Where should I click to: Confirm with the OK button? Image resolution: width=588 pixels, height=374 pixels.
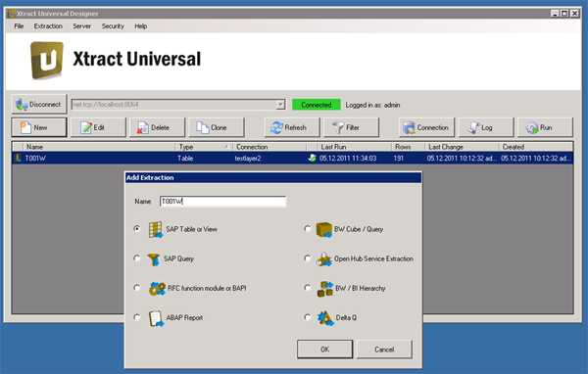[x=324, y=350]
